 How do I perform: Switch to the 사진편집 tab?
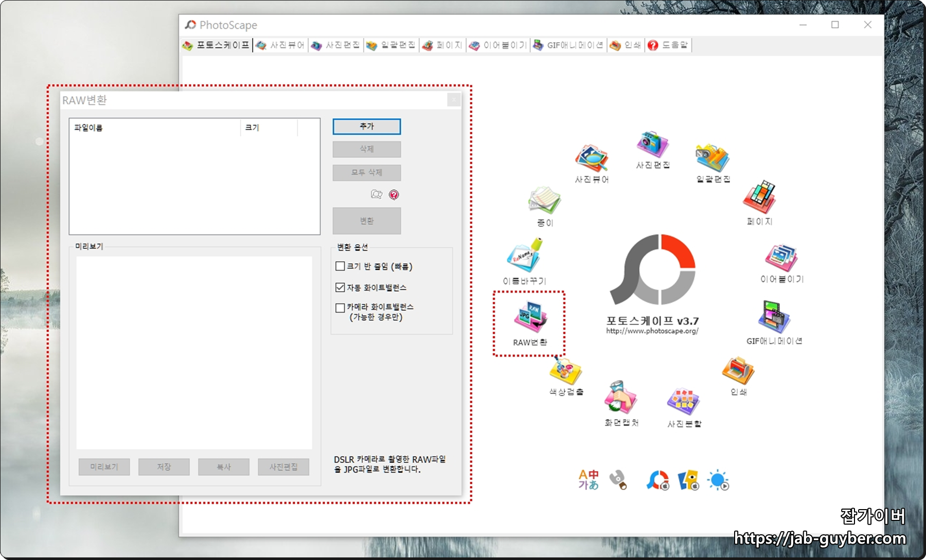pyautogui.click(x=336, y=45)
